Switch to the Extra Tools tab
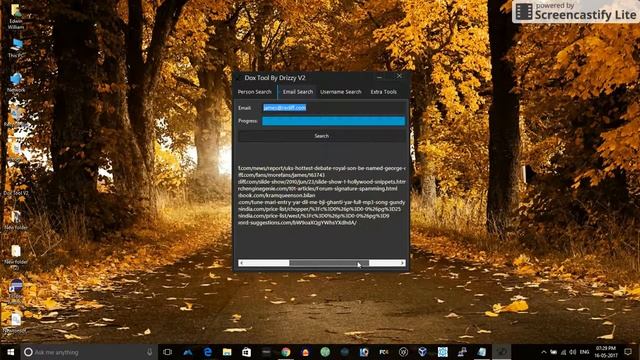This screenshot has height=360, width=640. pos(384,92)
